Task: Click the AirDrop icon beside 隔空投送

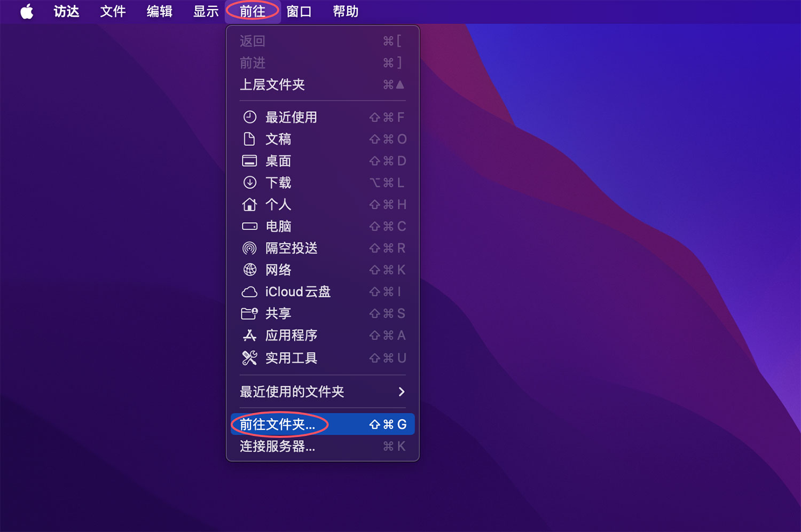Action: 249,248
